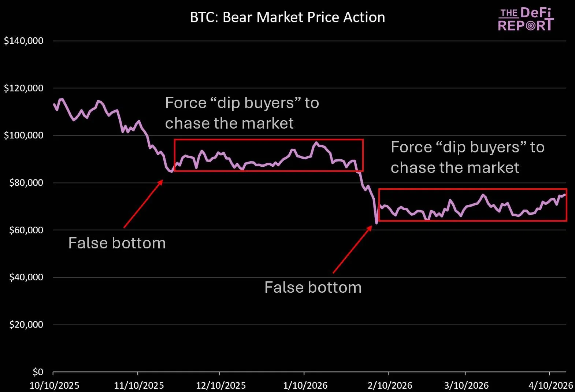The height and width of the screenshot is (392, 575).
Task: Select the $20,000 price axis label
Action: coord(26,325)
